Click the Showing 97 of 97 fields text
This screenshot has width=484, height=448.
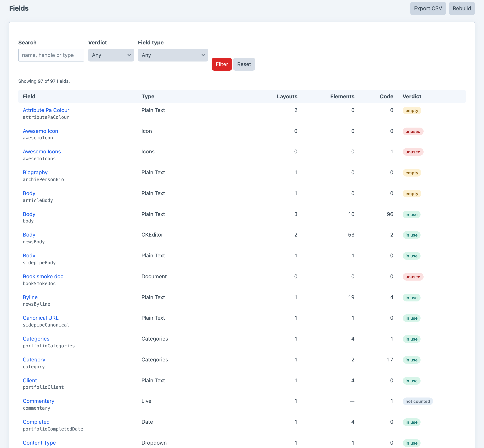click(44, 81)
